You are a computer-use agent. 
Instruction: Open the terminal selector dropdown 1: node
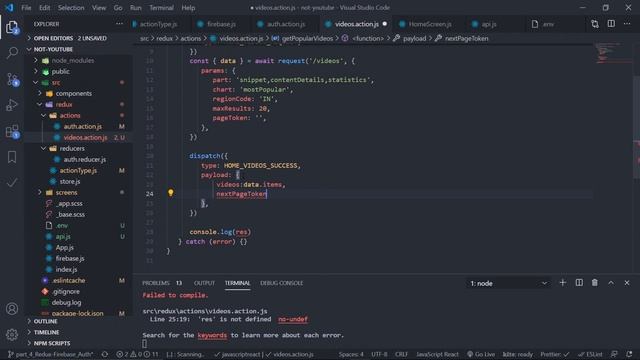click(x=508, y=283)
